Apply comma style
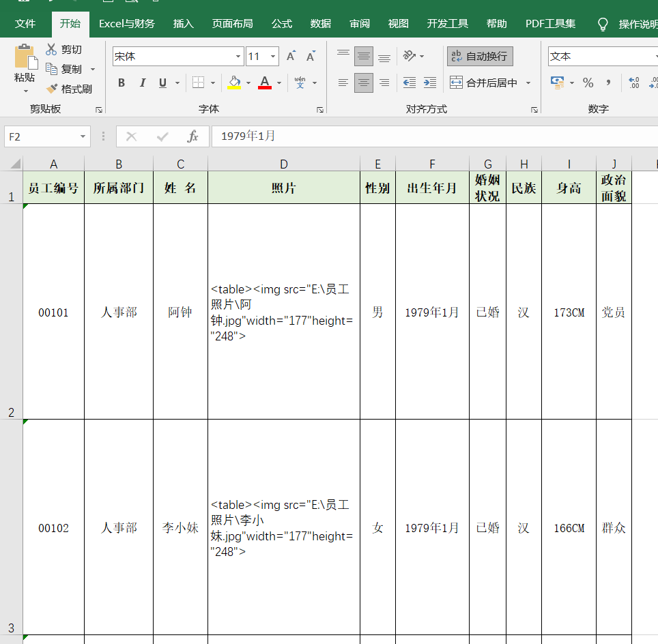Screen dimensions: 658x644 coord(608,83)
